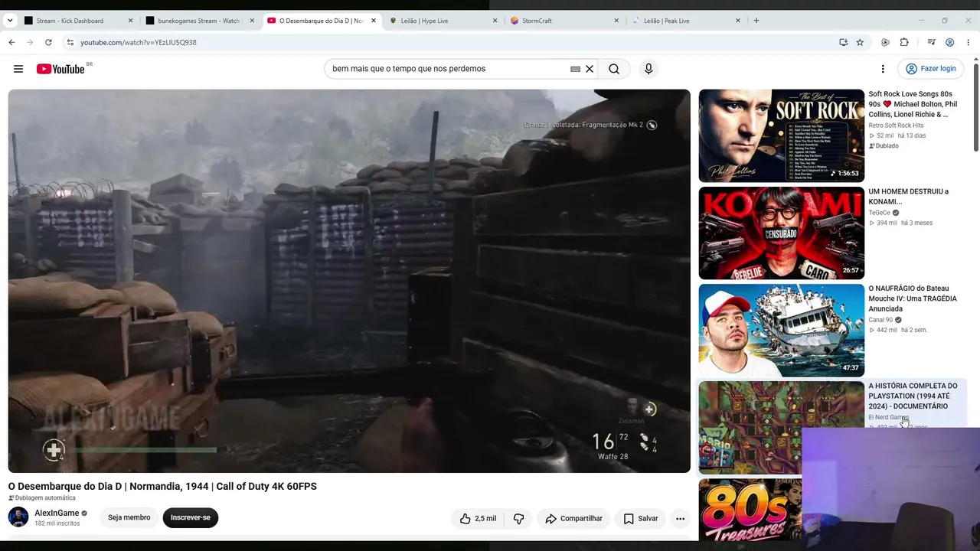Click the Seja membro button
This screenshot has height=551, width=980.
(x=129, y=518)
